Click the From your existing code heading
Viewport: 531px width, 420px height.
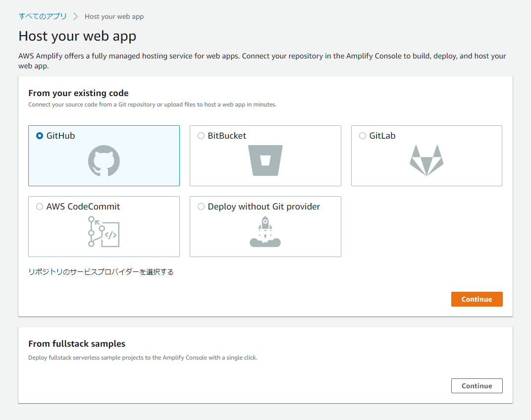(79, 93)
